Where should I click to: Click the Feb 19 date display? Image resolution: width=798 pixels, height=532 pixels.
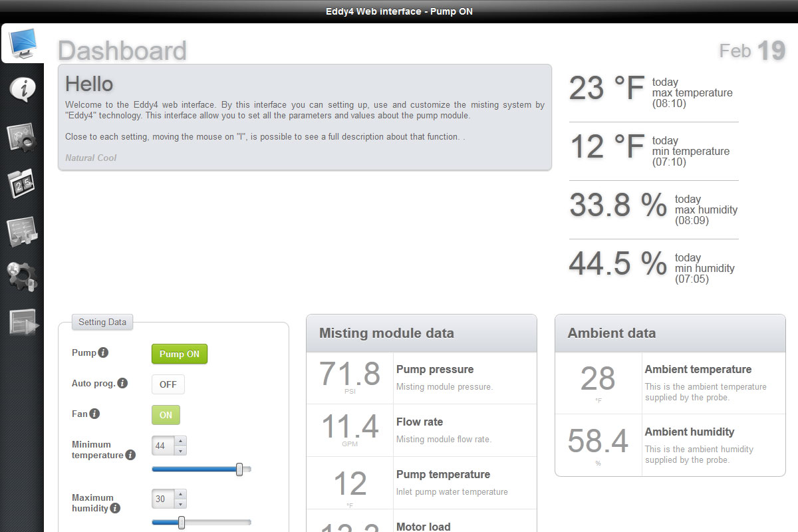click(x=753, y=51)
